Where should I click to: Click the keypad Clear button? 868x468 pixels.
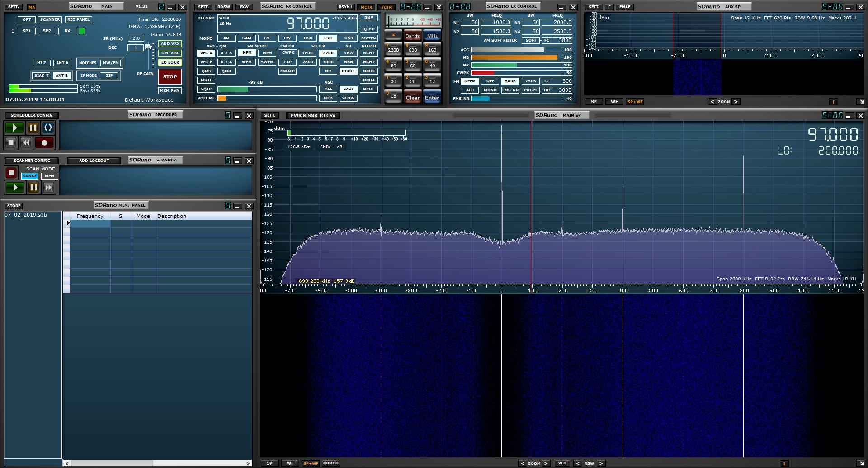pyautogui.click(x=413, y=97)
